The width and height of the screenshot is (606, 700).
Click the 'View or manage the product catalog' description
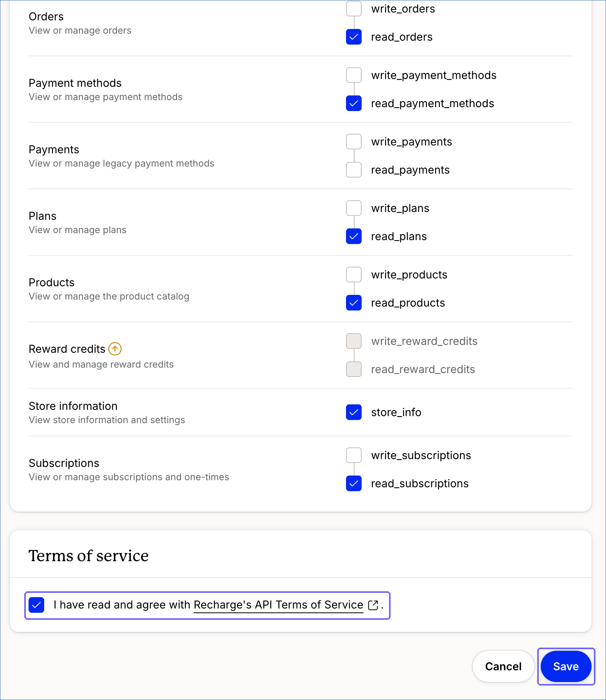pyautogui.click(x=109, y=296)
